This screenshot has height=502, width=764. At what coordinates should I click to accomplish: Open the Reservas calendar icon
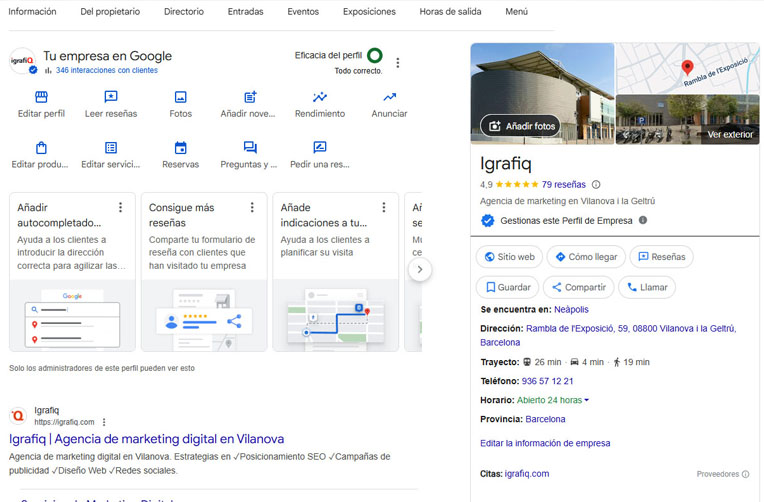181,148
